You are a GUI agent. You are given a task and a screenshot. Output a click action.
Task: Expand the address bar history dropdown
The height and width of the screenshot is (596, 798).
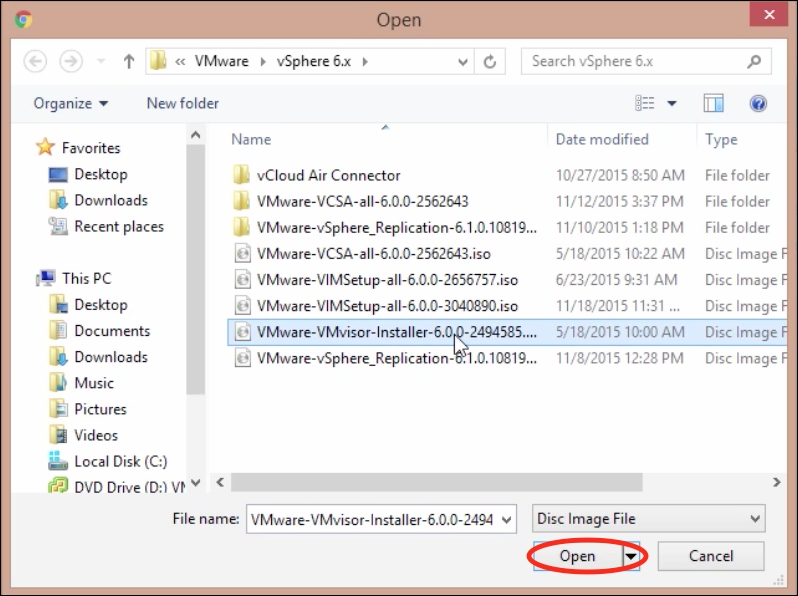click(463, 62)
